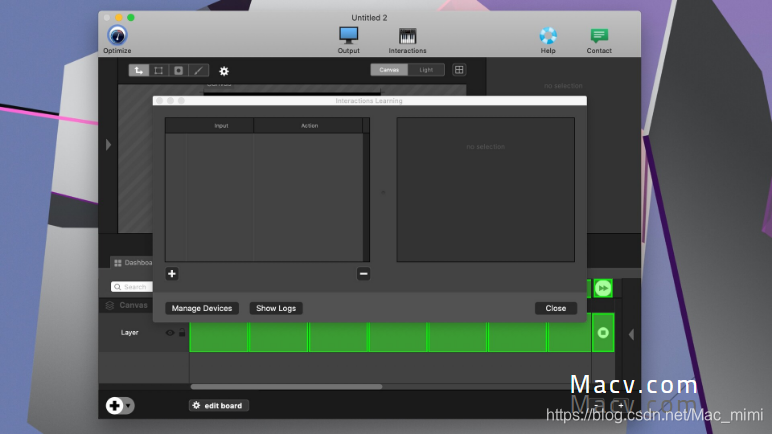Viewport: 773px width, 434px height.
Task: Select the rectangle surface tool
Action: coord(159,71)
